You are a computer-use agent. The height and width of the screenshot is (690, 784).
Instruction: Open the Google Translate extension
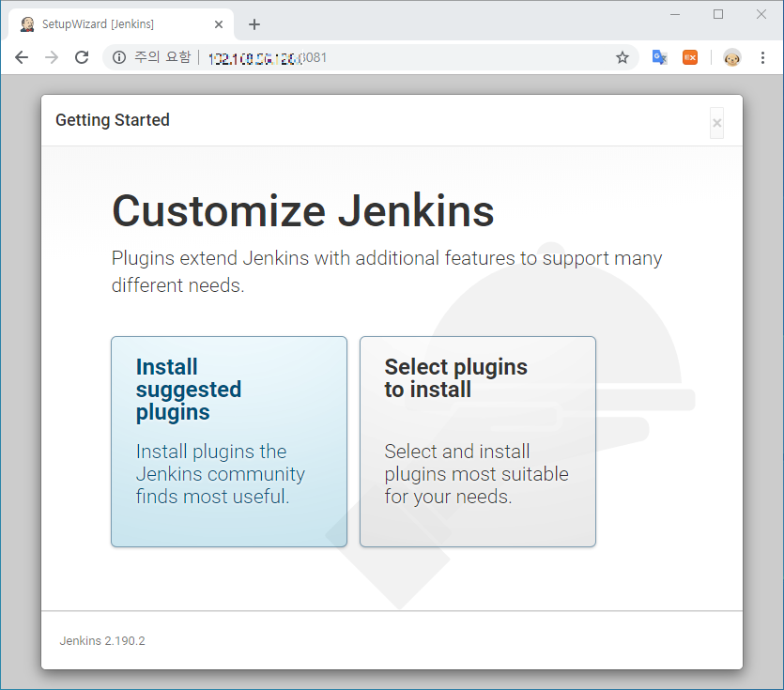(x=659, y=57)
